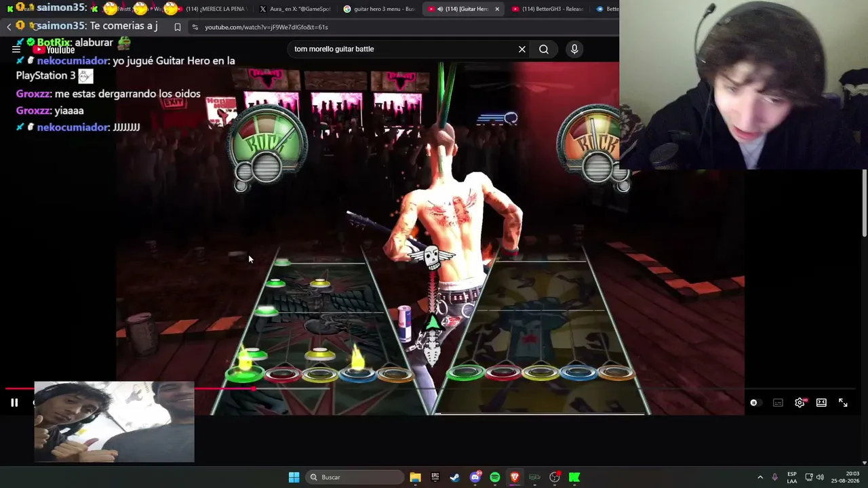Click the browser address bar URL
Image resolution: width=868 pixels, height=488 pixels.
(267, 27)
